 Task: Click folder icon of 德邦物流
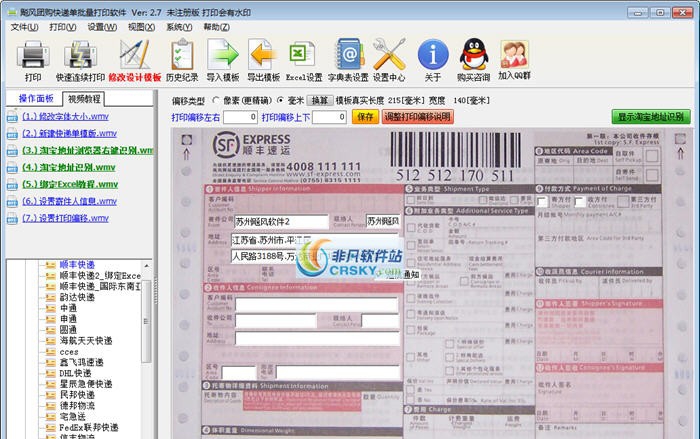[x=51, y=406]
